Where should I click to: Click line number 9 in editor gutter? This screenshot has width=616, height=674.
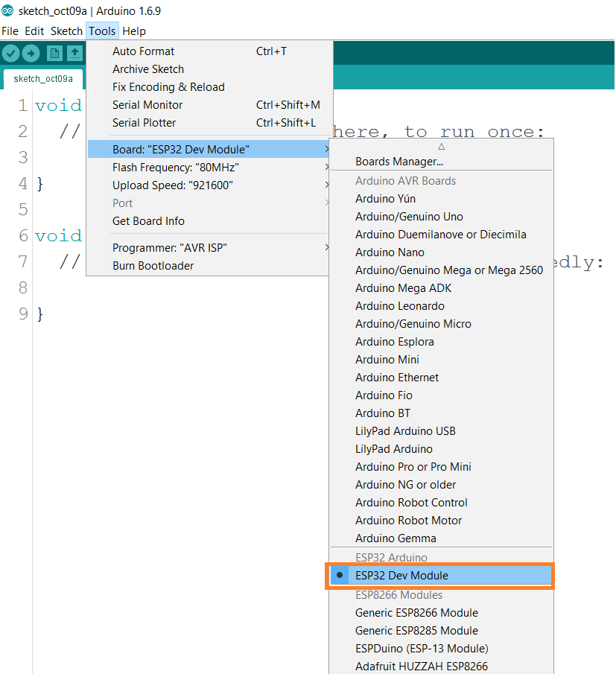(x=23, y=314)
